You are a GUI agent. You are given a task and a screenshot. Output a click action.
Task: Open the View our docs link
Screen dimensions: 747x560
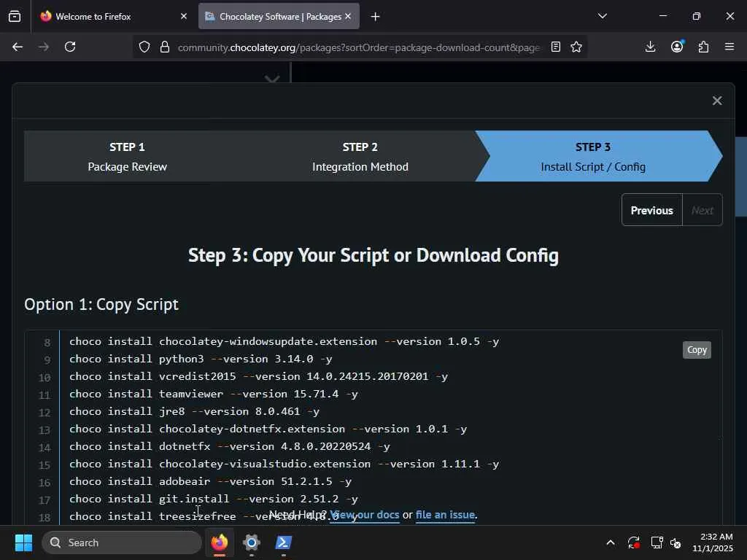pos(365,515)
